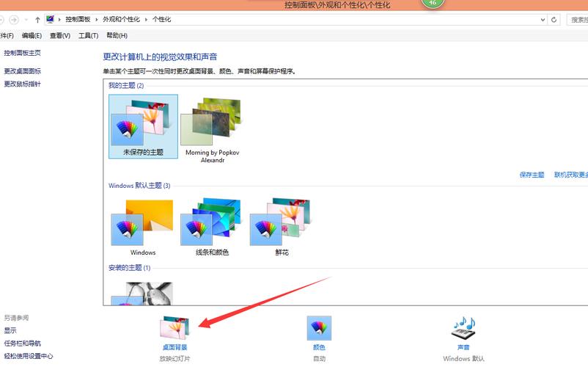Apply the 鲜花 theme
588x367 pixels.
282,226
